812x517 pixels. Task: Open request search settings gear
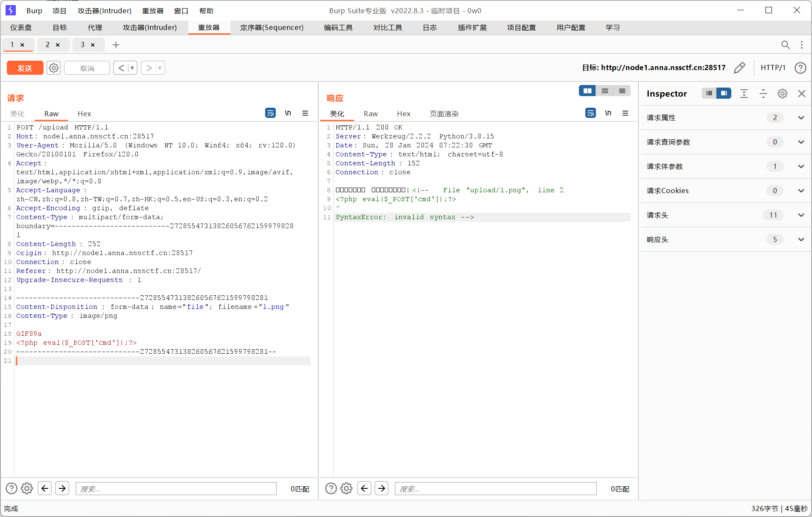[27, 488]
